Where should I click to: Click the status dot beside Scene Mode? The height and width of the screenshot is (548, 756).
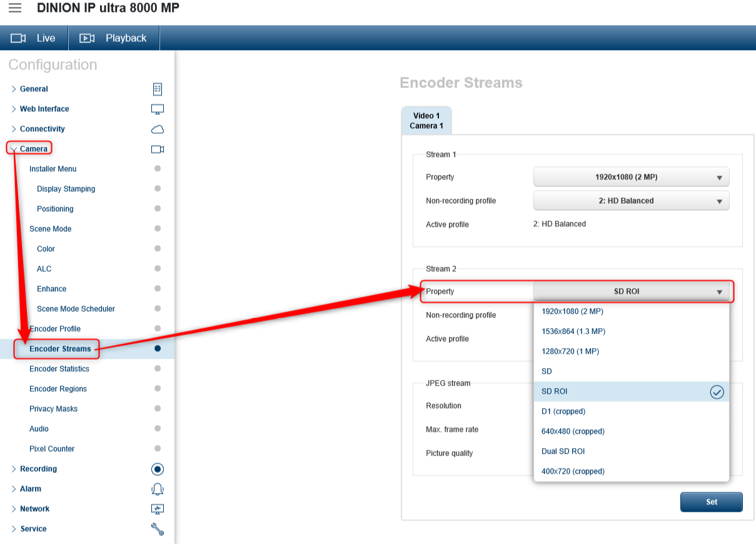[x=158, y=229]
